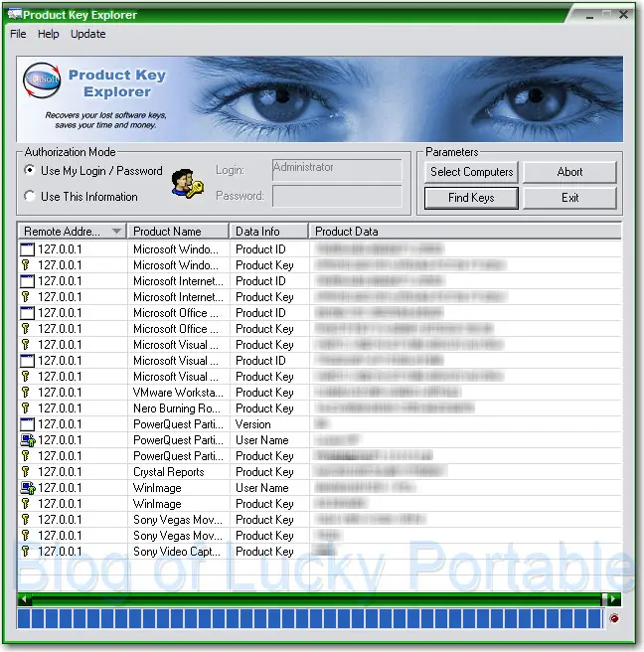The height and width of the screenshot is (652, 644).
Task: Click the NSoft globe logo in banner
Action: [x=42, y=80]
